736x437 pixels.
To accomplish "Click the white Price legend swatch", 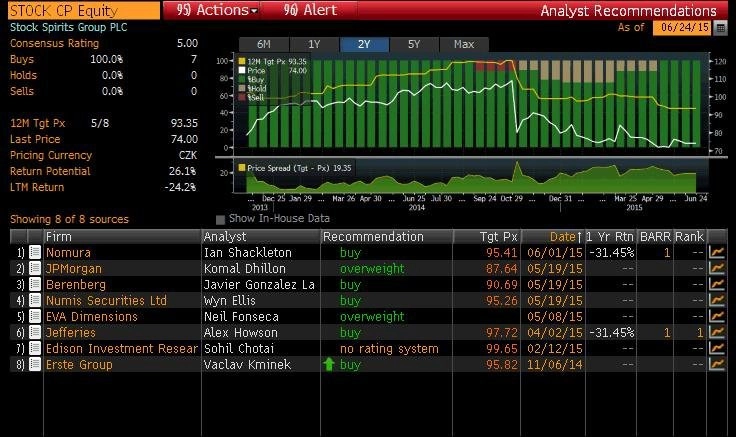I will click(x=242, y=70).
